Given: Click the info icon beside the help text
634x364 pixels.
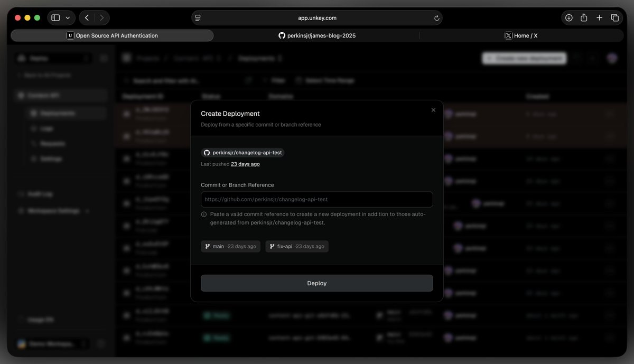Looking at the screenshot, I should pos(204,214).
